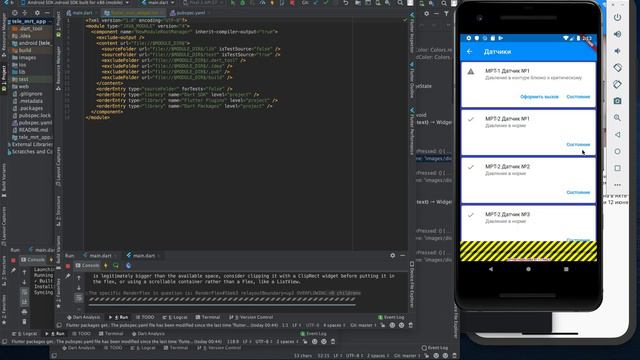Tap the Android recents square on the phone screen
640x360 pixels.
tap(566, 269)
